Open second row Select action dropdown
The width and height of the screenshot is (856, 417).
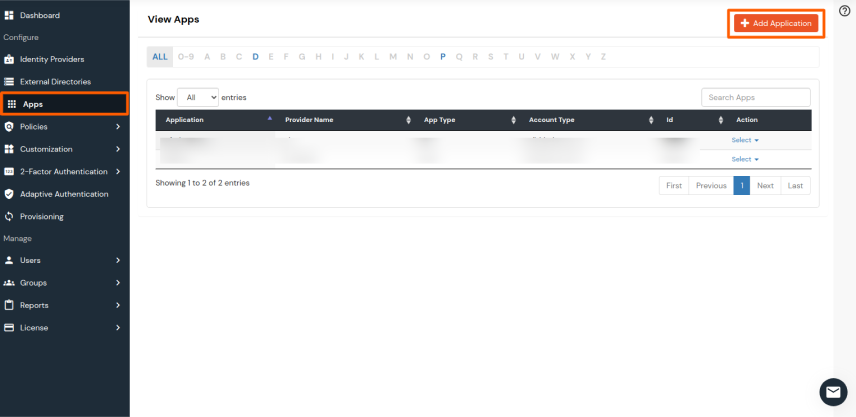(745, 159)
